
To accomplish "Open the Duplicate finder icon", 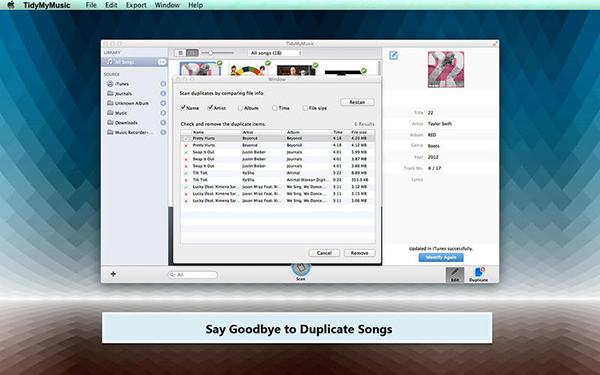I will pyautogui.click(x=479, y=274).
